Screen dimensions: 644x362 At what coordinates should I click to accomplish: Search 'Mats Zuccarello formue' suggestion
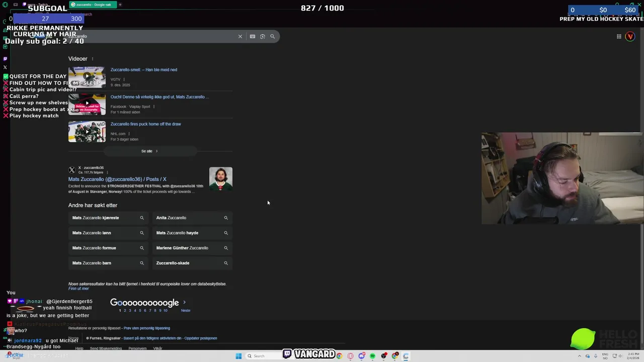click(108, 248)
